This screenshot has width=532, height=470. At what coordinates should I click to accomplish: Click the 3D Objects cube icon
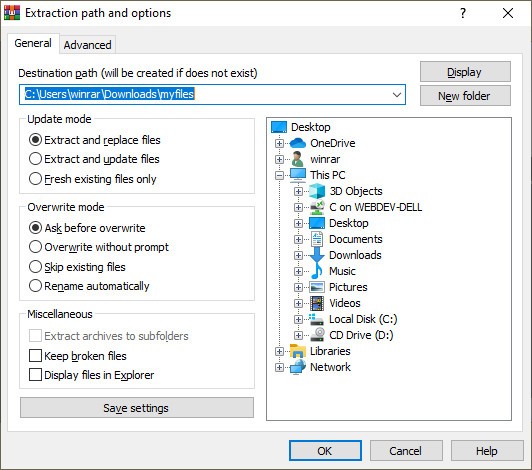317,191
